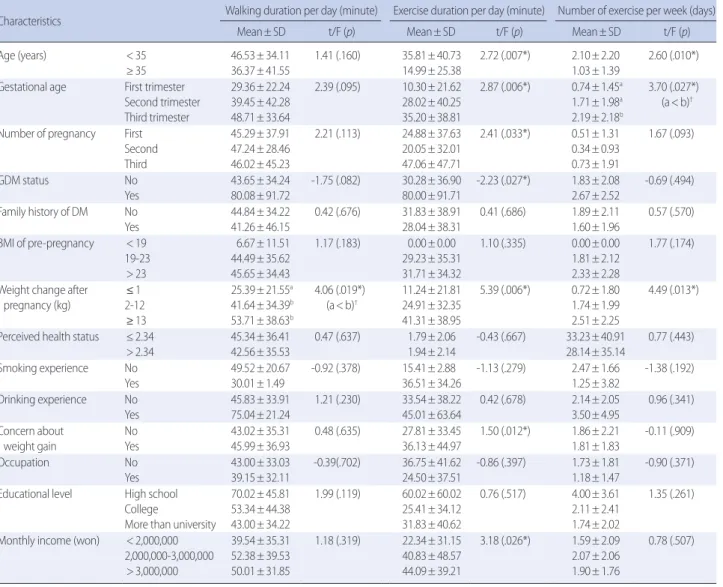This screenshot has height=587, width=723.
Task: Select 'Monthly income (won)' label
Action: [x=50, y=541]
